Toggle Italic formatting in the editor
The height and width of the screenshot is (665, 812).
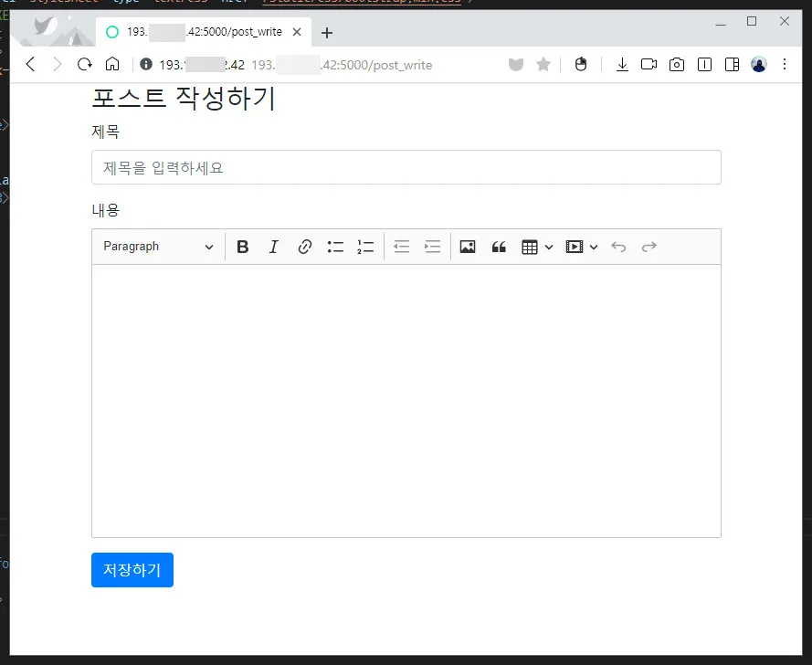(x=273, y=246)
